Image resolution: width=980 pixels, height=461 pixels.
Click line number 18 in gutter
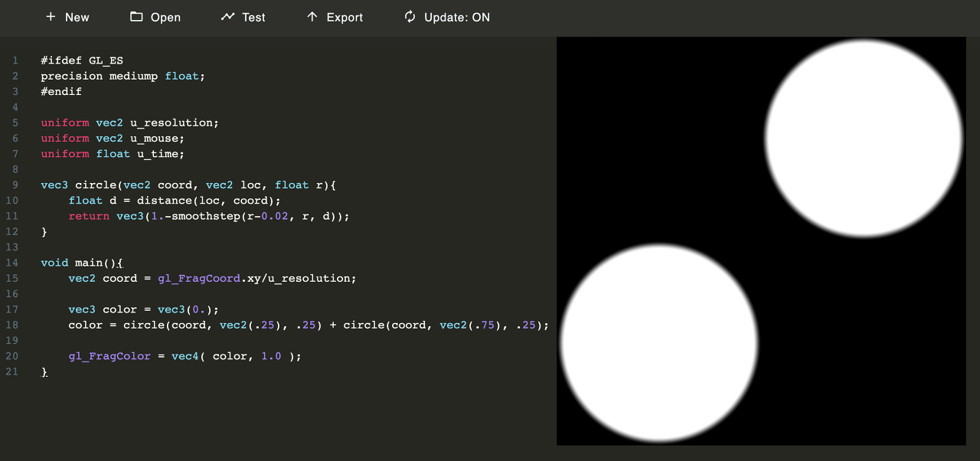point(11,325)
